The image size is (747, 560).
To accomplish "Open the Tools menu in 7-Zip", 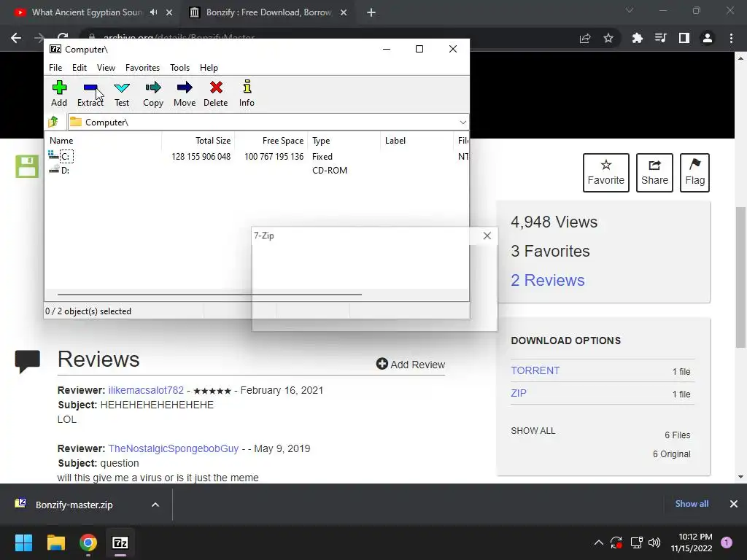I will [x=179, y=68].
